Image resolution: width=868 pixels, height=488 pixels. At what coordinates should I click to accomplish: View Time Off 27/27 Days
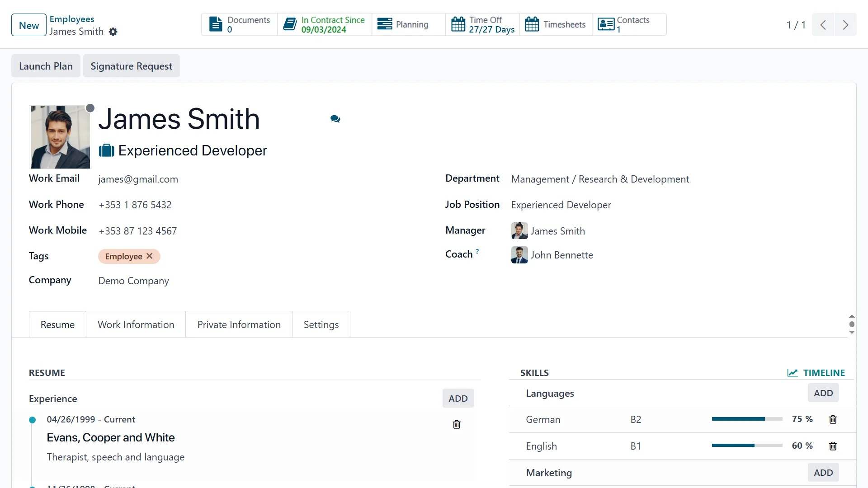tap(482, 24)
